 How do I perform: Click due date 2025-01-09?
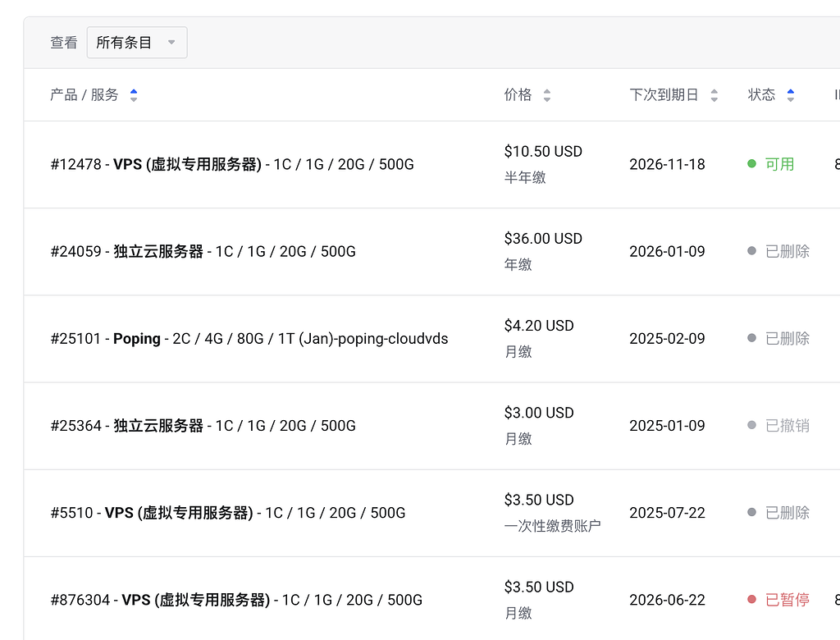tap(667, 426)
